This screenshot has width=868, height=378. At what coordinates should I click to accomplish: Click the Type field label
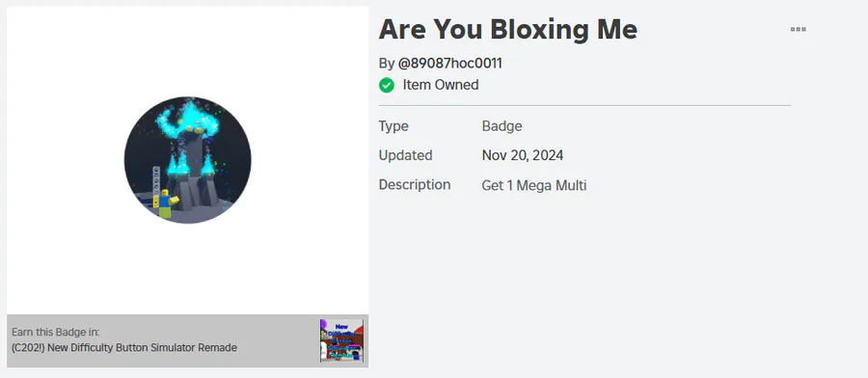393,126
